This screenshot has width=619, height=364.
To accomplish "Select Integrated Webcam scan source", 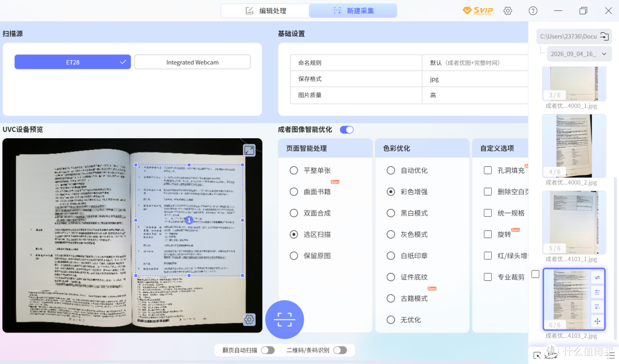I will pyautogui.click(x=192, y=62).
